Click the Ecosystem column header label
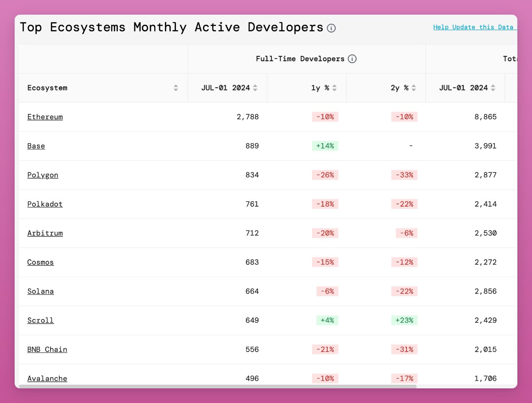Viewport: 532px width, 403px height. point(47,88)
